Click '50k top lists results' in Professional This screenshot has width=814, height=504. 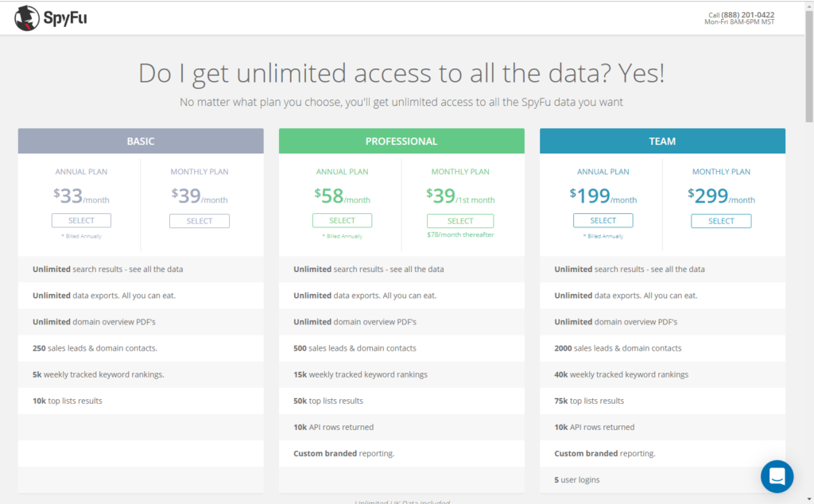pos(328,401)
